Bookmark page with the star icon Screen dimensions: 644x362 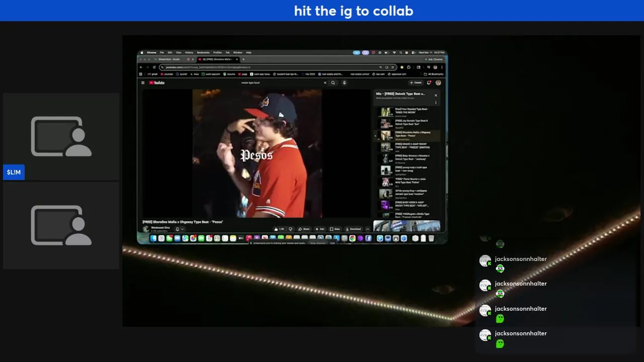tap(393, 67)
